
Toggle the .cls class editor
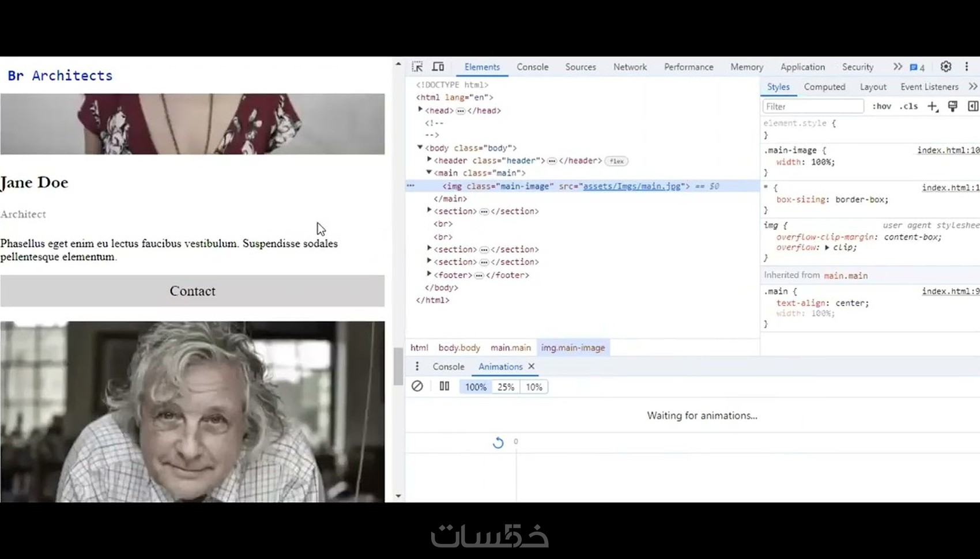[x=909, y=106]
